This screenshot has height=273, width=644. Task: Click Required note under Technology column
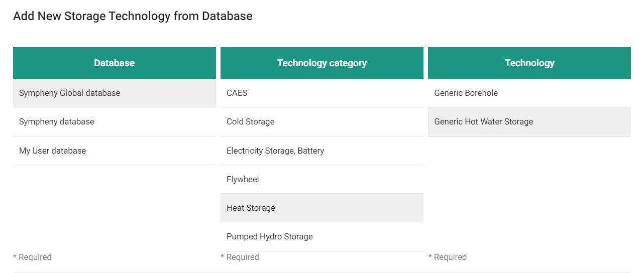click(447, 257)
